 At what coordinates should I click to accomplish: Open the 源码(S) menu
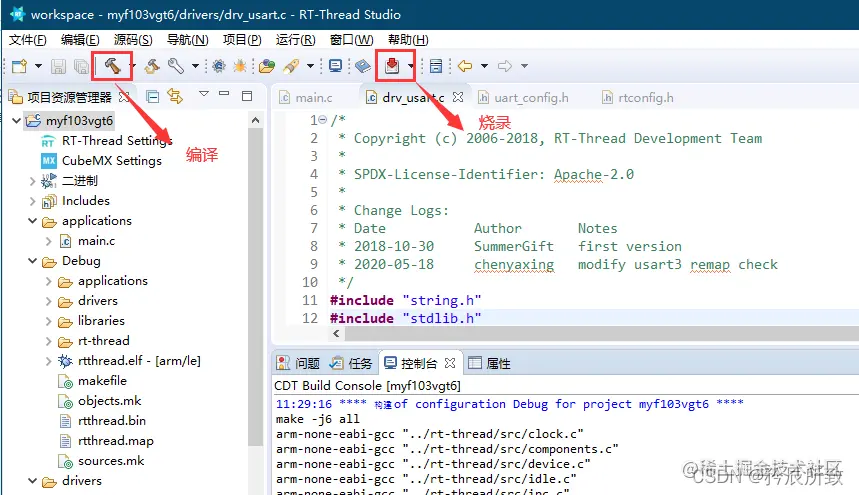click(133, 40)
